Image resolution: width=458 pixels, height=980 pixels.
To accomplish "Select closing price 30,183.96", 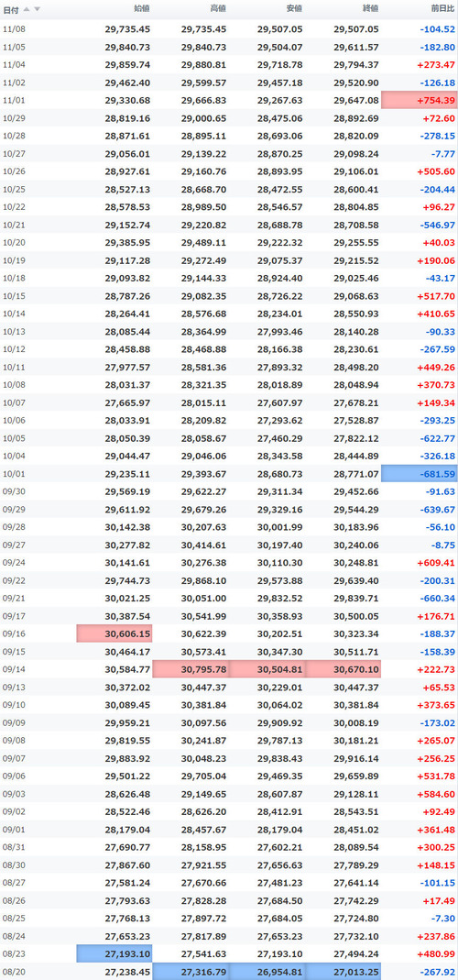I will coord(356,527).
